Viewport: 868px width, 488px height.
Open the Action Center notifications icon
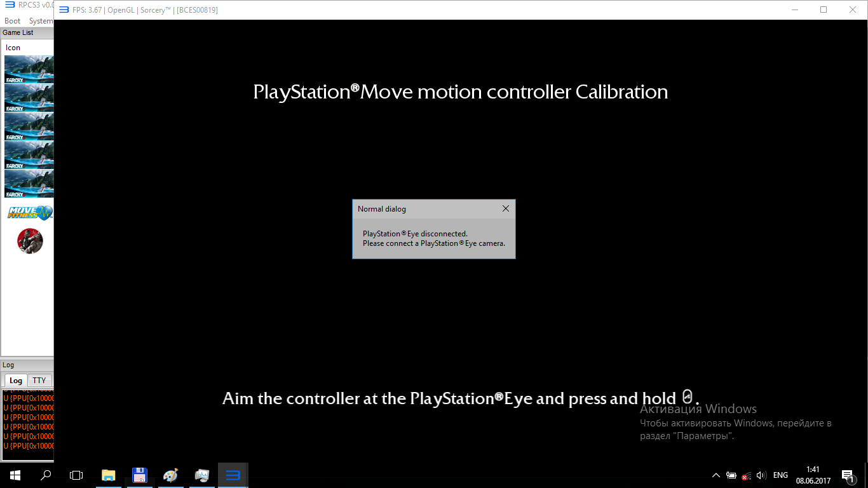848,475
